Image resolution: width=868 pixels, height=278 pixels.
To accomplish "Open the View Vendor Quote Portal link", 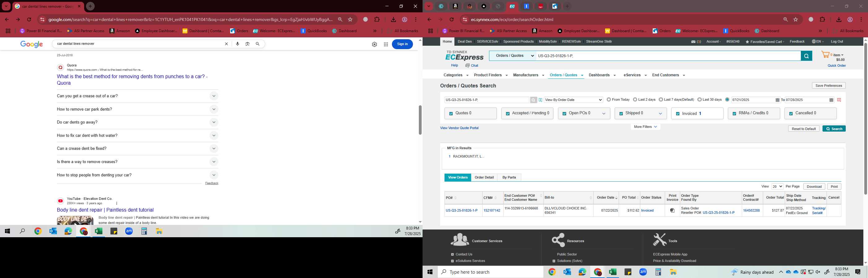I will tap(459, 128).
